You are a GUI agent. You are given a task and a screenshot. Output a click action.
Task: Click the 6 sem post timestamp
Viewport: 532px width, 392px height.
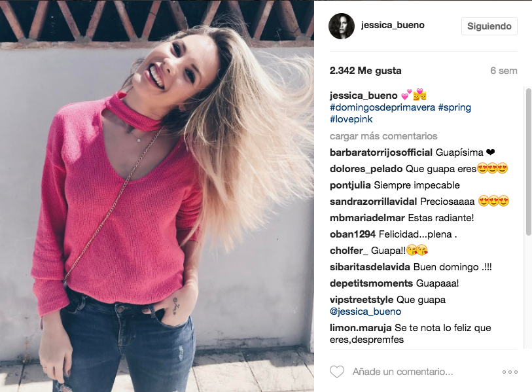[503, 71]
